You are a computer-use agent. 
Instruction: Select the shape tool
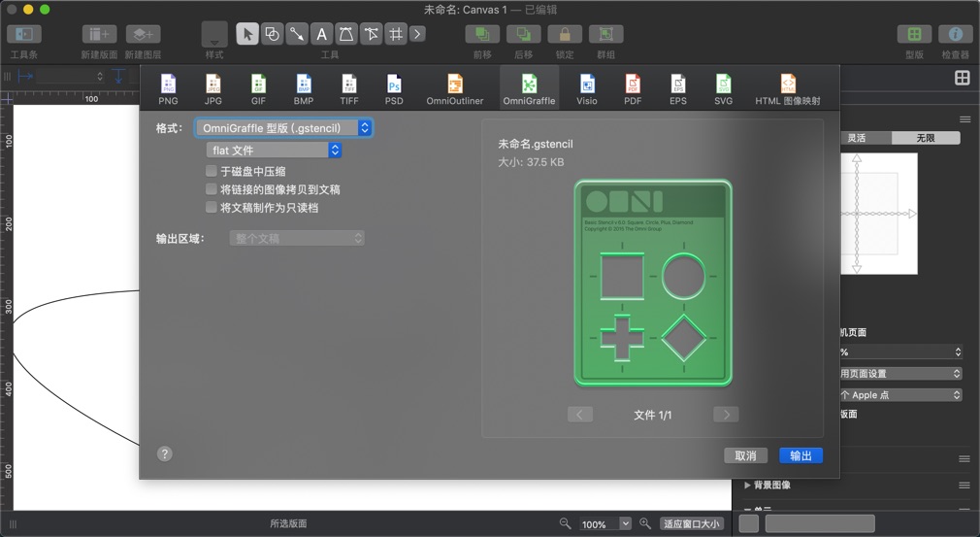pyautogui.click(x=272, y=34)
